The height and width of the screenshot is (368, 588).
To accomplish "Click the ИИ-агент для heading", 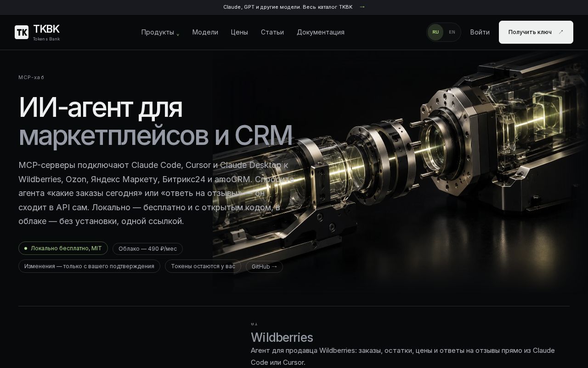I will point(100,107).
